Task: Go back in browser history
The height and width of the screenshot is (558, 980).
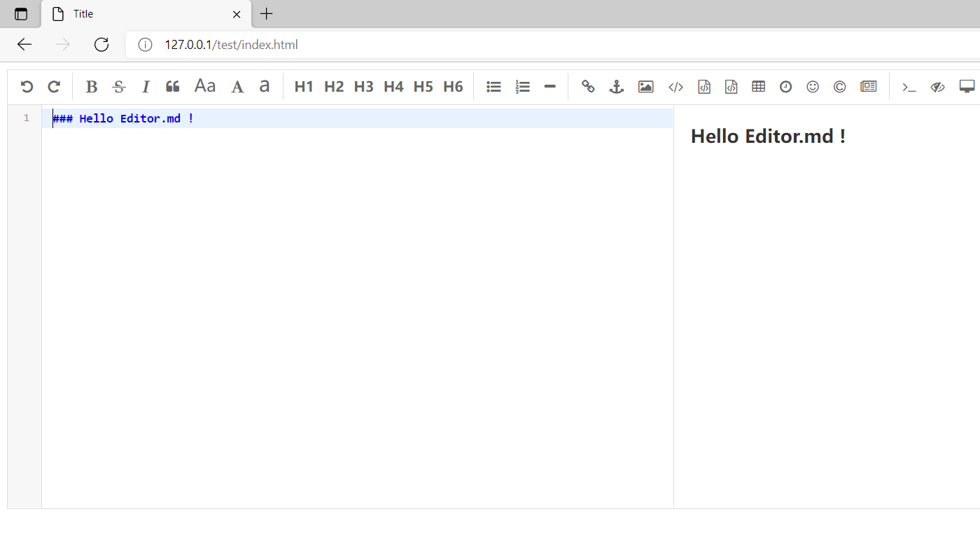Action: 24,45
